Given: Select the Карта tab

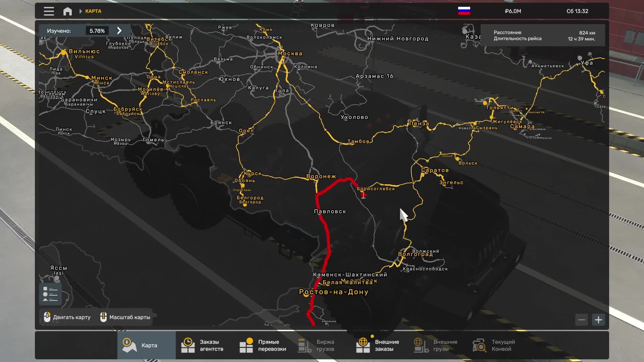Looking at the screenshot, I should coord(146,345).
